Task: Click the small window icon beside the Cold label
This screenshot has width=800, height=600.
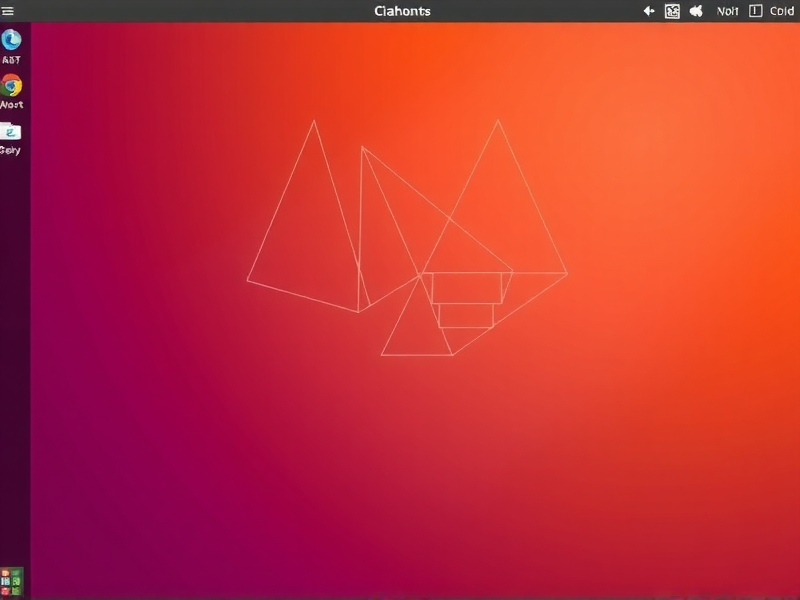Action: tap(755, 10)
